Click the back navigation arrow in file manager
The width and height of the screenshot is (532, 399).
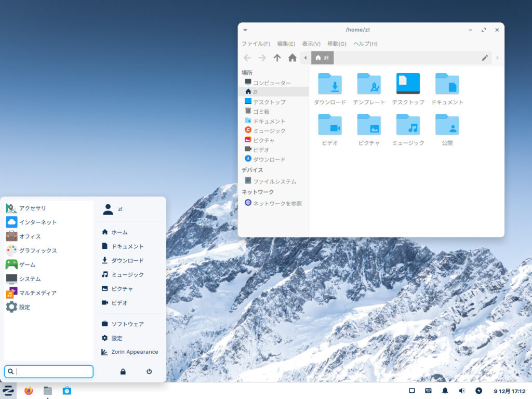(247, 58)
